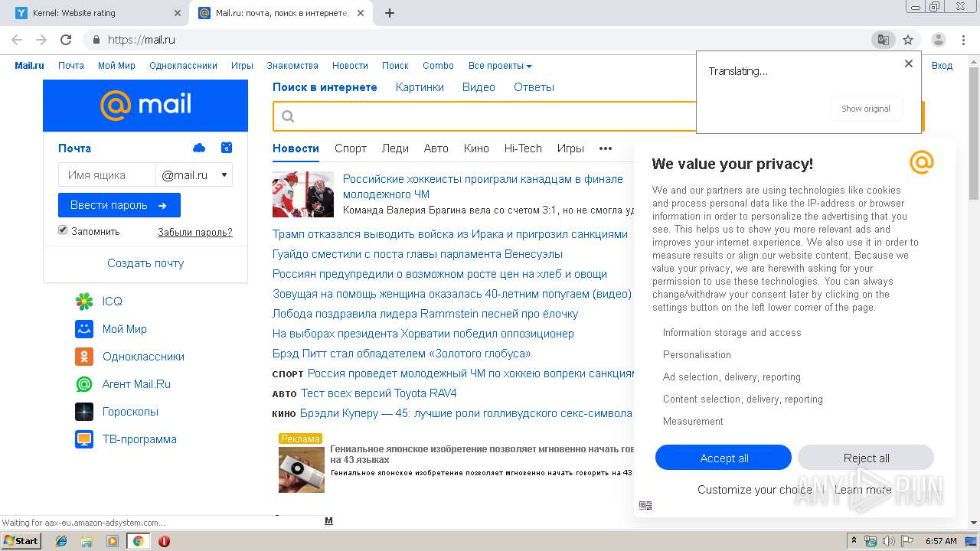Reload the page with the refresh icon
The height and width of the screenshot is (551, 980).
(x=66, y=40)
